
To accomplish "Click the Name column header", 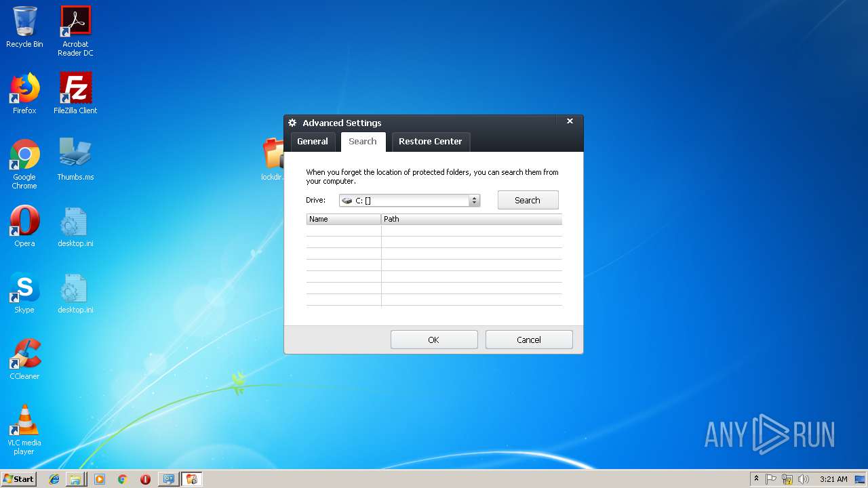I will [x=344, y=219].
